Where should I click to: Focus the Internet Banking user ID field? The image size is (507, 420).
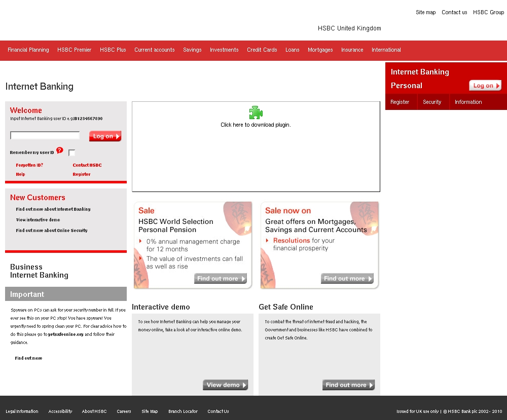point(45,135)
